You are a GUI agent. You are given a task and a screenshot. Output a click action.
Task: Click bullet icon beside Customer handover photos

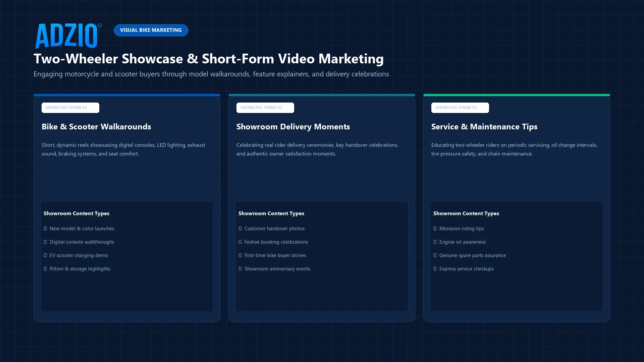click(240, 229)
